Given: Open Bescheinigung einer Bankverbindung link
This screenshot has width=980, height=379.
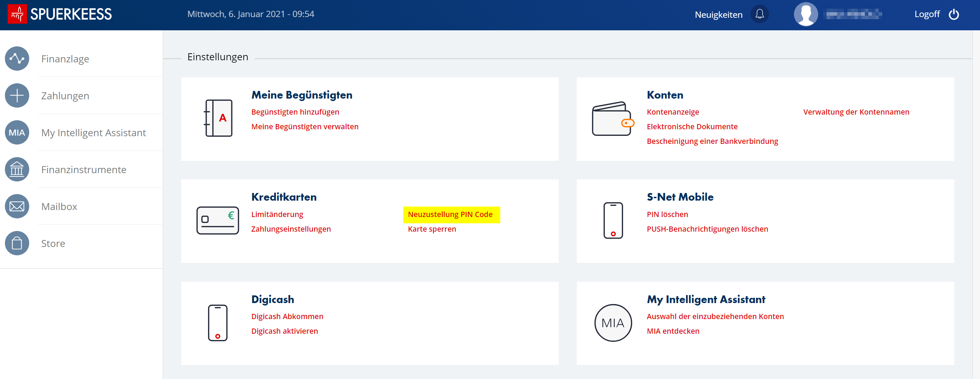Looking at the screenshot, I should (x=712, y=141).
